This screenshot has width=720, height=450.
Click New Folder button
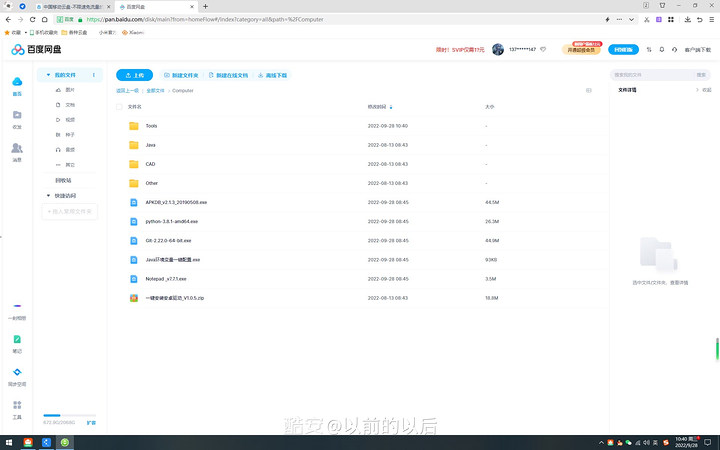[x=181, y=75]
